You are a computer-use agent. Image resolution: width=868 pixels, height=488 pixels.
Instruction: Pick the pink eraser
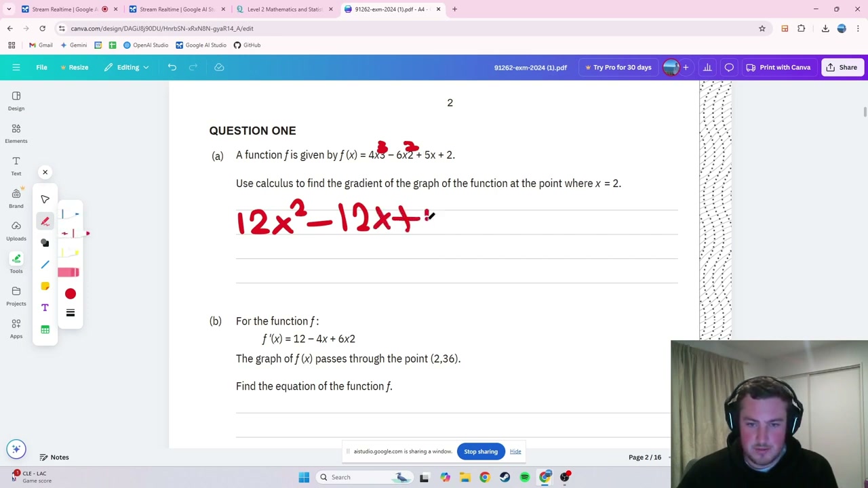(68, 272)
